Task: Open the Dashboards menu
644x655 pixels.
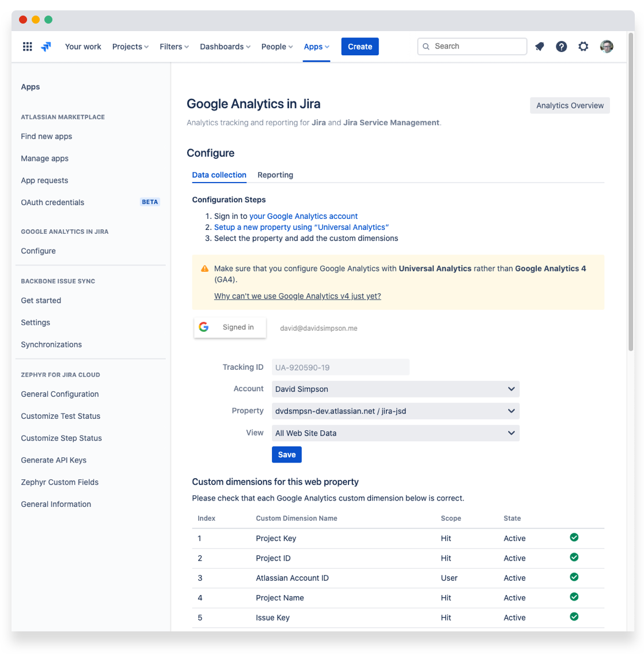Action: [225, 47]
